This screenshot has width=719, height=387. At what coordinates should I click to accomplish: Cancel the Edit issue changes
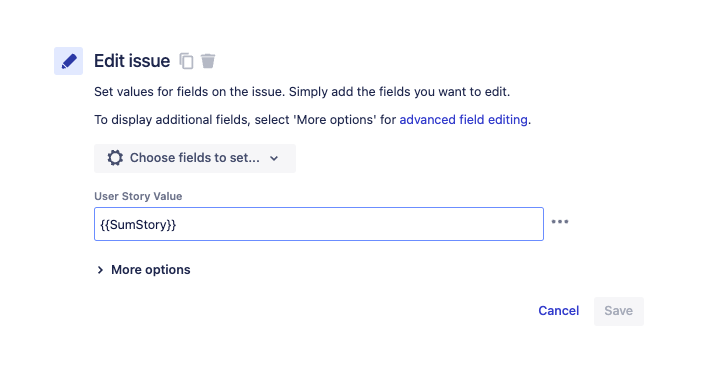point(559,311)
